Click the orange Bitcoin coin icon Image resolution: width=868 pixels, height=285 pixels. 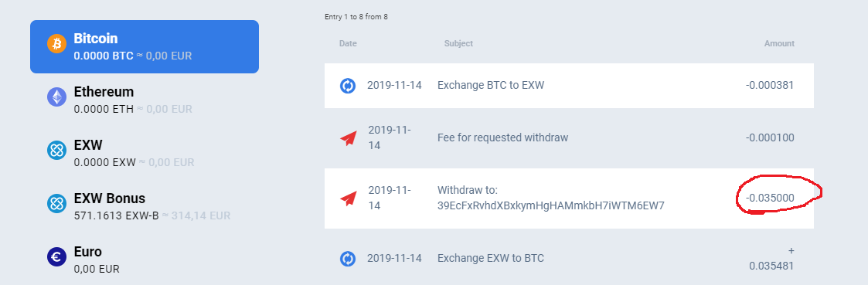[x=56, y=43]
